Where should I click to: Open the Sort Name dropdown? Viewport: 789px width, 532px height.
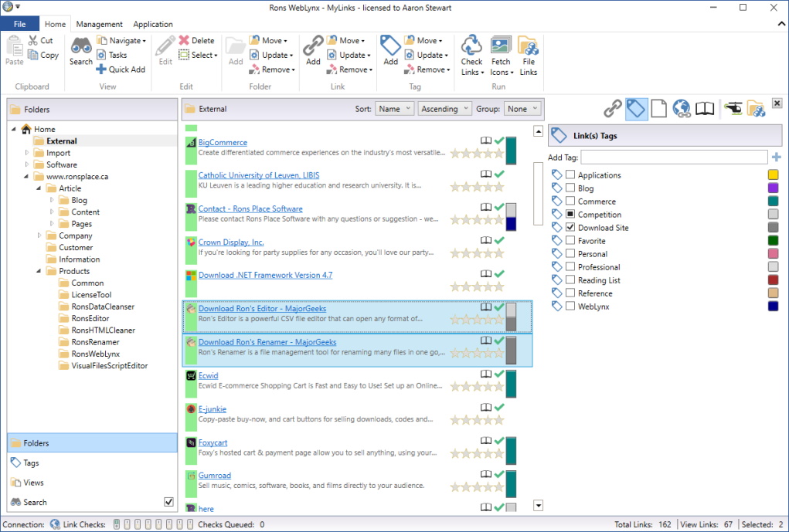click(x=394, y=109)
